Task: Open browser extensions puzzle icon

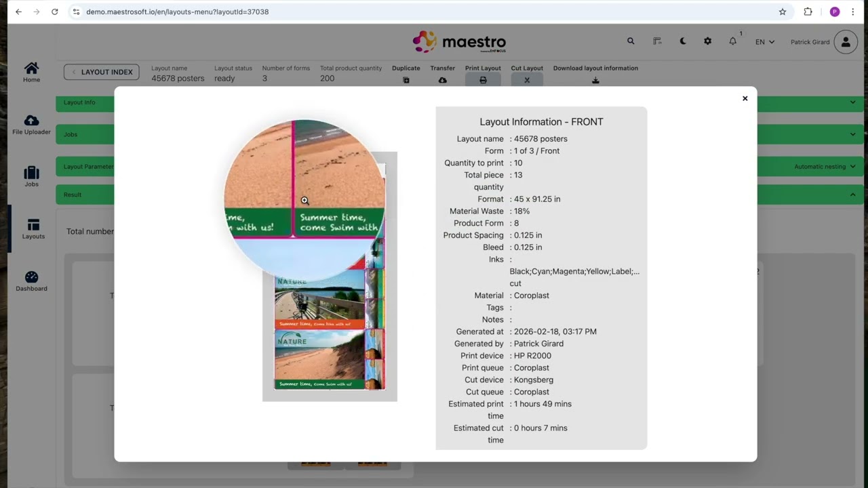Action: point(808,12)
